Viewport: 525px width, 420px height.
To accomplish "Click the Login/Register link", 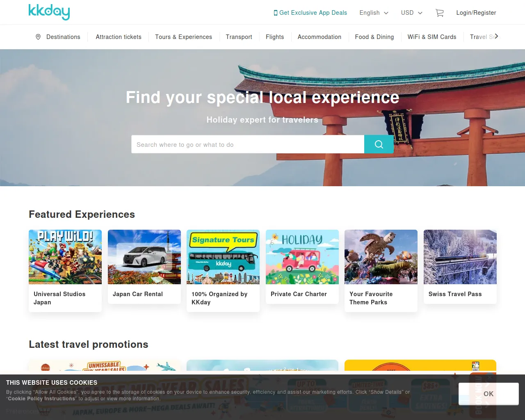I will [x=476, y=13].
